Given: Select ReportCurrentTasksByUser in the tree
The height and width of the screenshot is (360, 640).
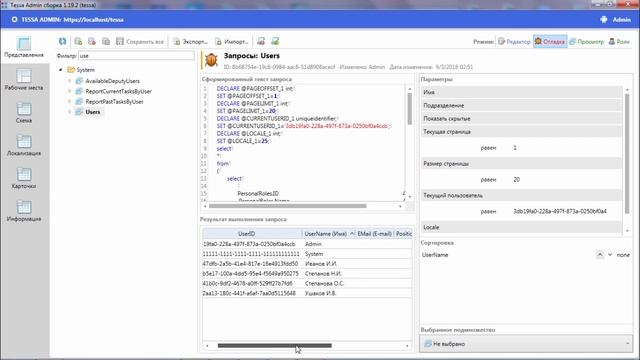Looking at the screenshot, I should coord(118,91).
